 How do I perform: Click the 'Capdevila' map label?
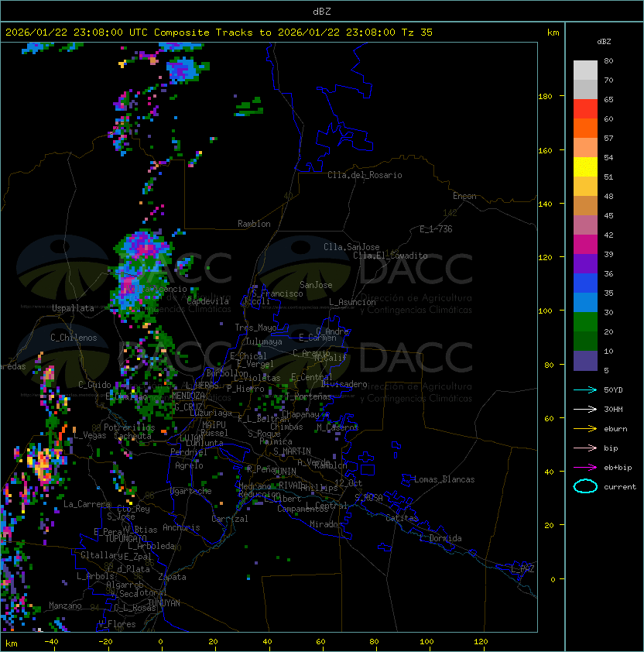(x=207, y=301)
